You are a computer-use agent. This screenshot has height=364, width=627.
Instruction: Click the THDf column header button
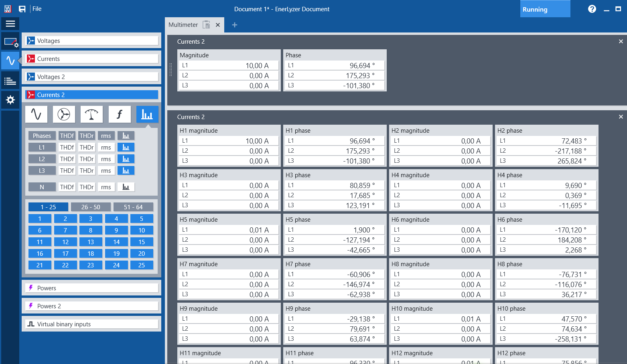click(x=67, y=136)
